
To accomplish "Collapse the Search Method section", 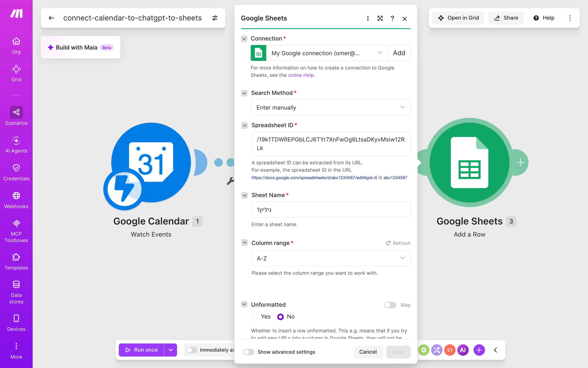I will (x=244, y=93).
